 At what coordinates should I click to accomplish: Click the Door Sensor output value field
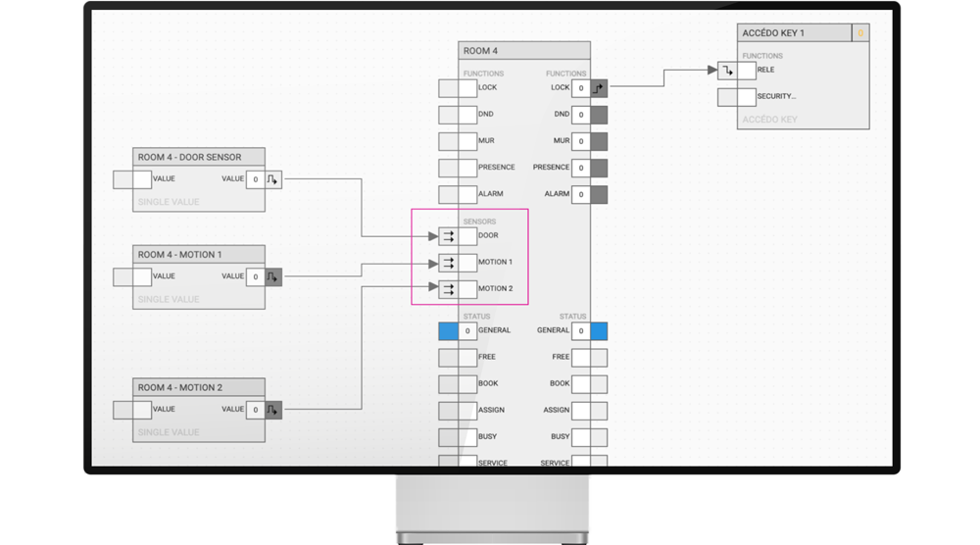click(255, 179)
